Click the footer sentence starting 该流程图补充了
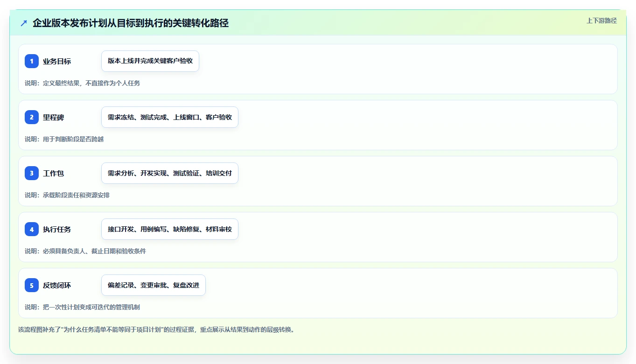 tap(156, 329)
